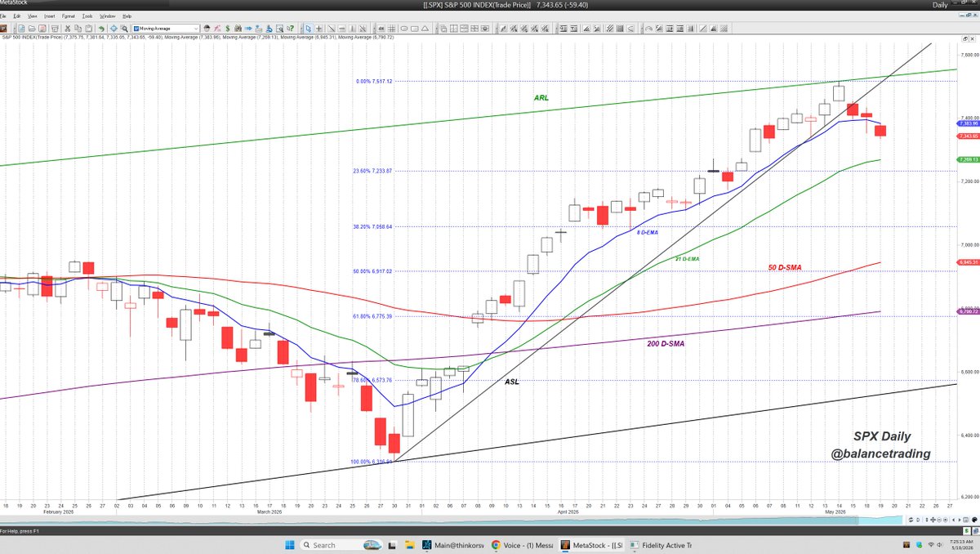Click the green Undo arrow icon
This screenshot has height=554, width=980.
tap(101, 29)
